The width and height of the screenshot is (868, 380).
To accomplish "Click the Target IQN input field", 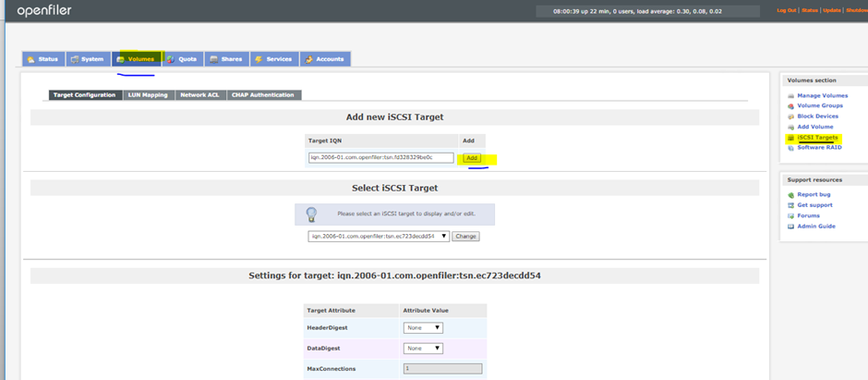I will click(x=381, y=158).
